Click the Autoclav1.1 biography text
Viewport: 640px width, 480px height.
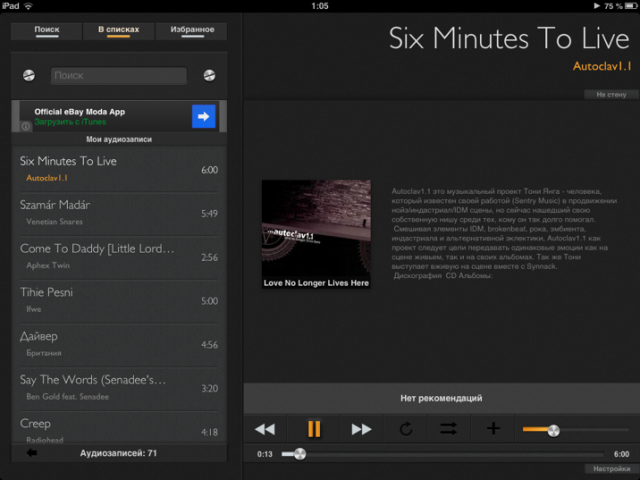click(504, 233)
